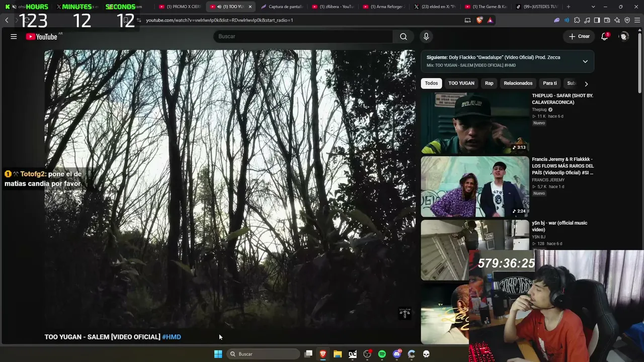
Task: Switch to the elded en X tab
Action: [x=435, y=7]
